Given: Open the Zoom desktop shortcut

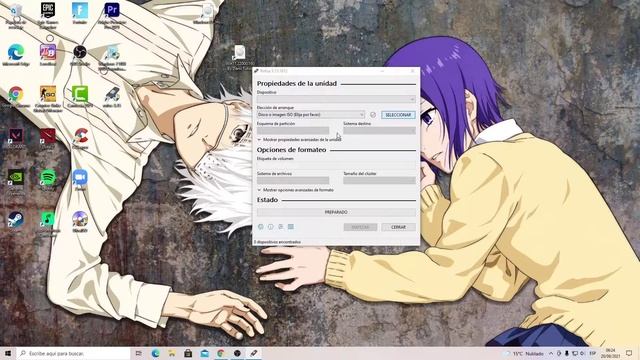Looking at the screenshot, I should pyautogui.click(x=80, y=180).
